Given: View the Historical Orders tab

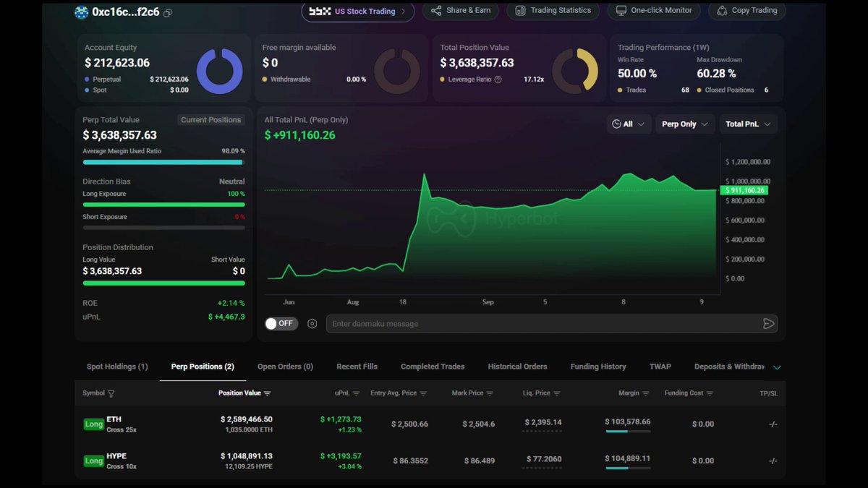Looking at the screenshot, I should [517, 367].
